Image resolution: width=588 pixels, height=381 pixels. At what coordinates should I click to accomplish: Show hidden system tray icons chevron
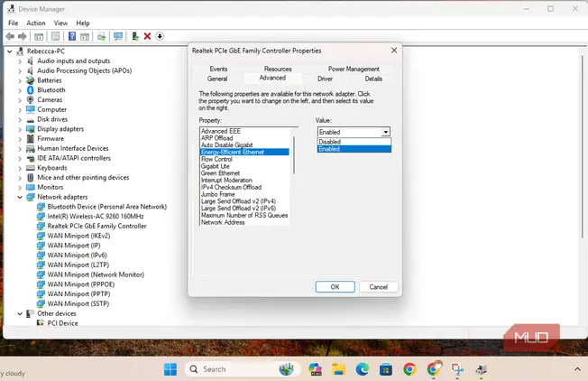577,369
